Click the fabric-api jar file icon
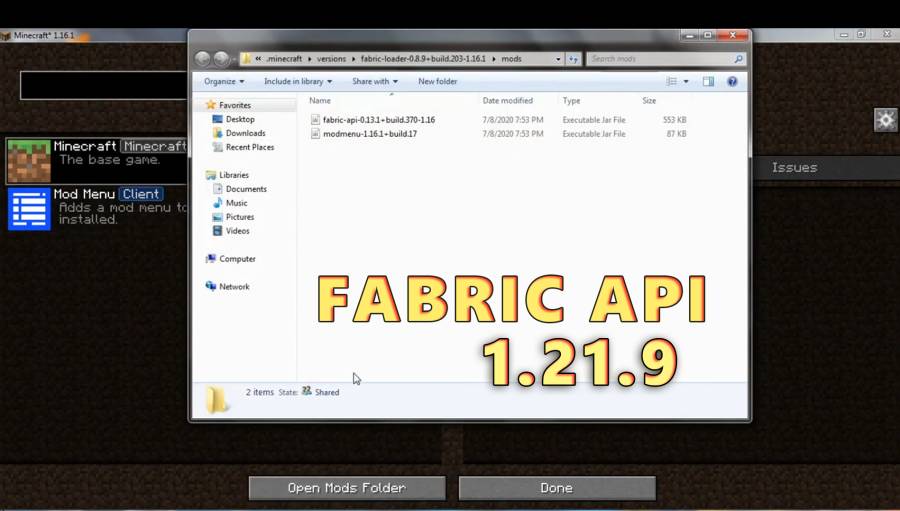The width and height of the screenshot is (900, 511). (x=315, y=120)
